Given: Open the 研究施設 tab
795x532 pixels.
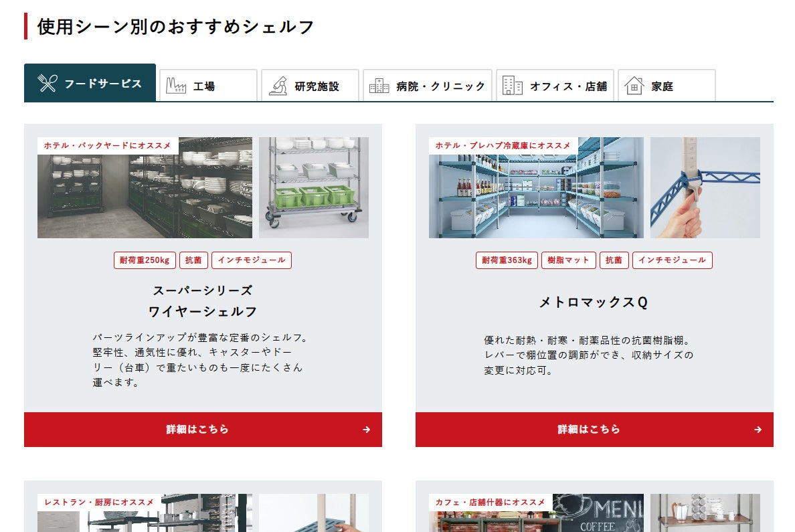Looking at the screenshot, I should click(311, 86).
